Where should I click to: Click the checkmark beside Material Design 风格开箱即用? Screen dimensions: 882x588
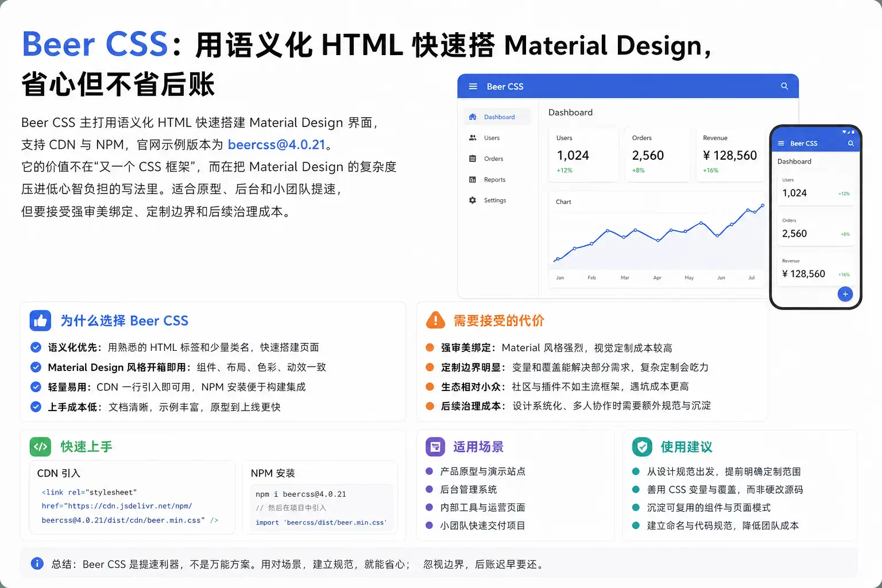[x=36, y=367]
